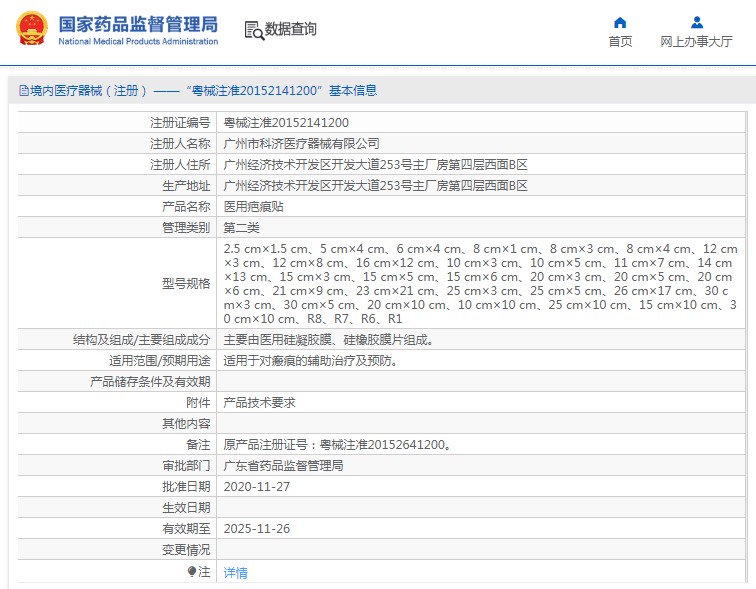Screen dimensions: 756x589
Task: Click the 数据查询 search document icon
Action: pos(254,30)
